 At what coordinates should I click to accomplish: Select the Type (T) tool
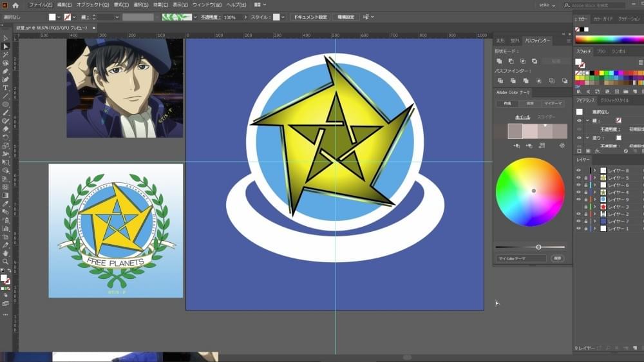6,88
